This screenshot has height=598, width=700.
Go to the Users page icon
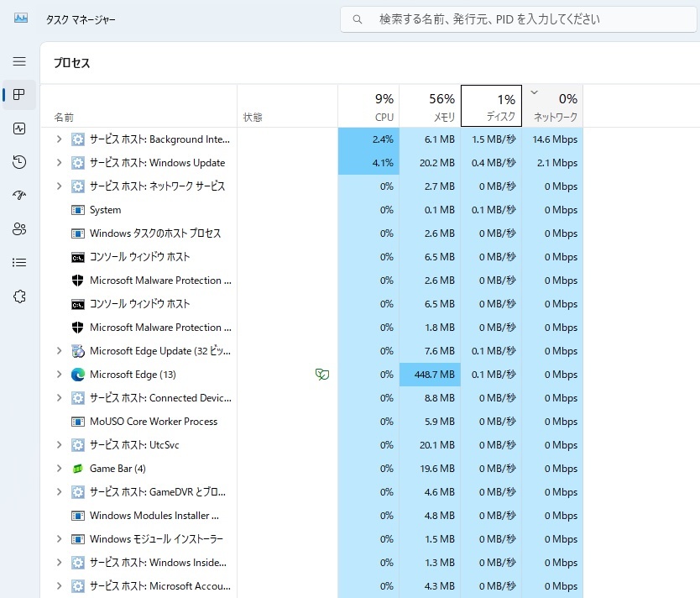tap(19, 228)
